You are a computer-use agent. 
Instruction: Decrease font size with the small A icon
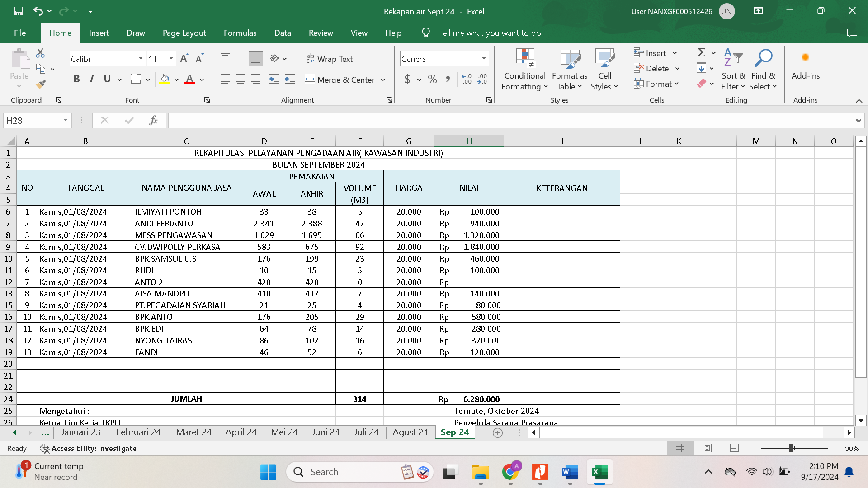[x=199, y=59]
